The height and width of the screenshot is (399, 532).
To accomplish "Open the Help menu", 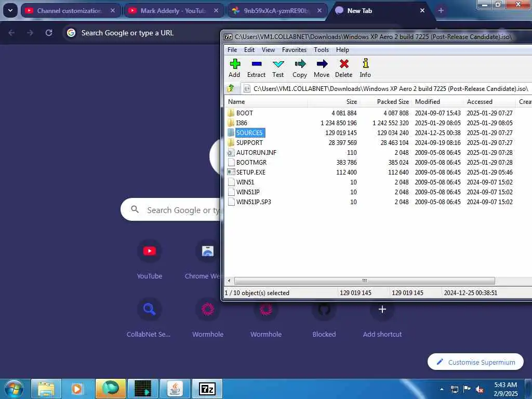I will coord(342,50).
